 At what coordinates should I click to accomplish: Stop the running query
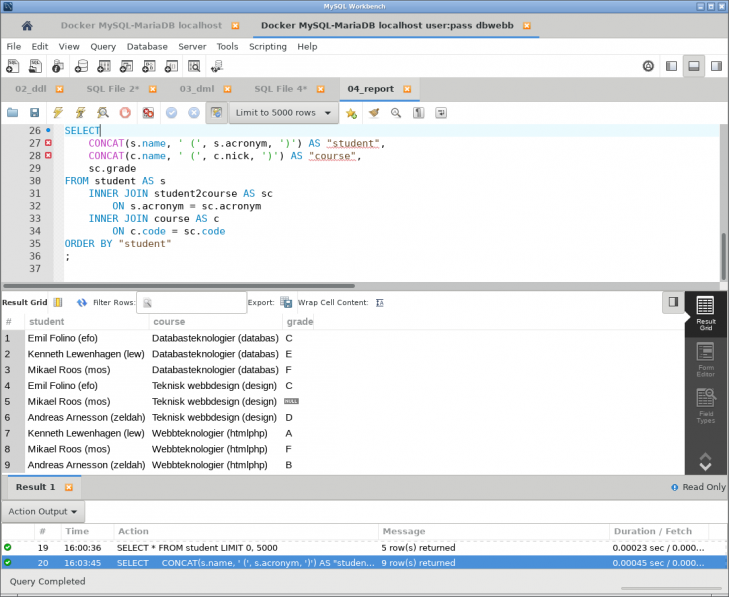(x=125, y=113)
